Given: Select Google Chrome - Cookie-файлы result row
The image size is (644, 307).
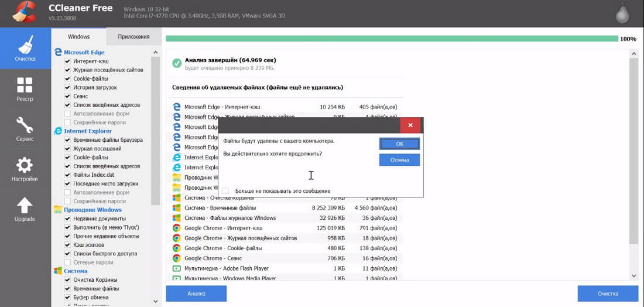Looking at the screenshot, I should tap(285, 248).
